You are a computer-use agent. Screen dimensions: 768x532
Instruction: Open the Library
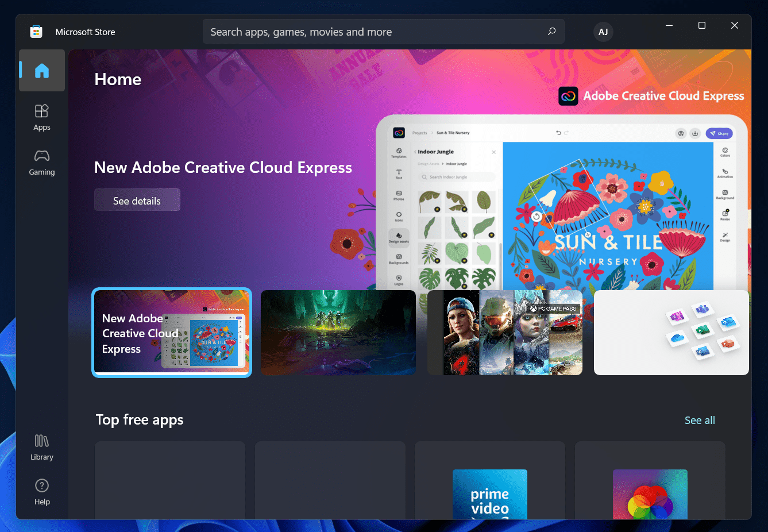click(42, 447)
